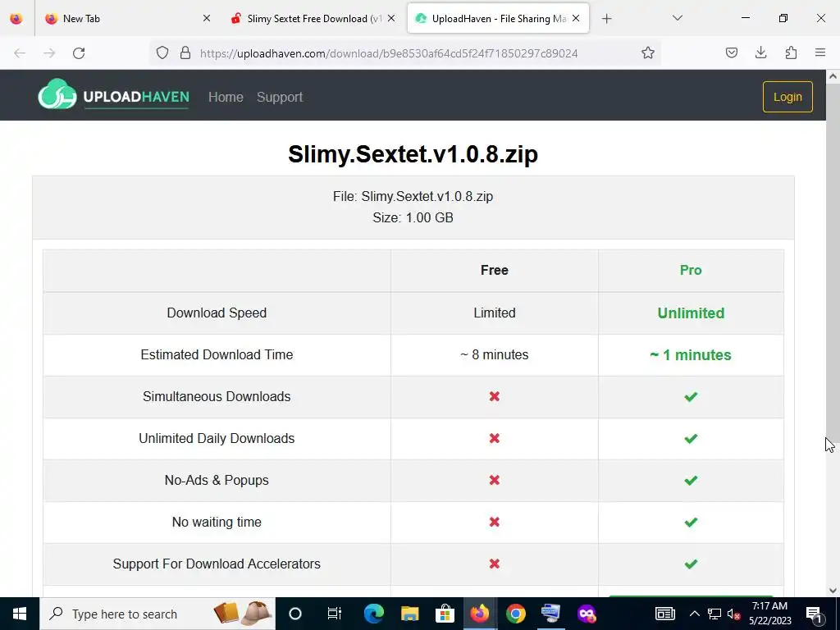The width and height of the screenshot is (840, 630).
Task: Select the UploadHaven File Sharing tab
Action: point(498,19)
